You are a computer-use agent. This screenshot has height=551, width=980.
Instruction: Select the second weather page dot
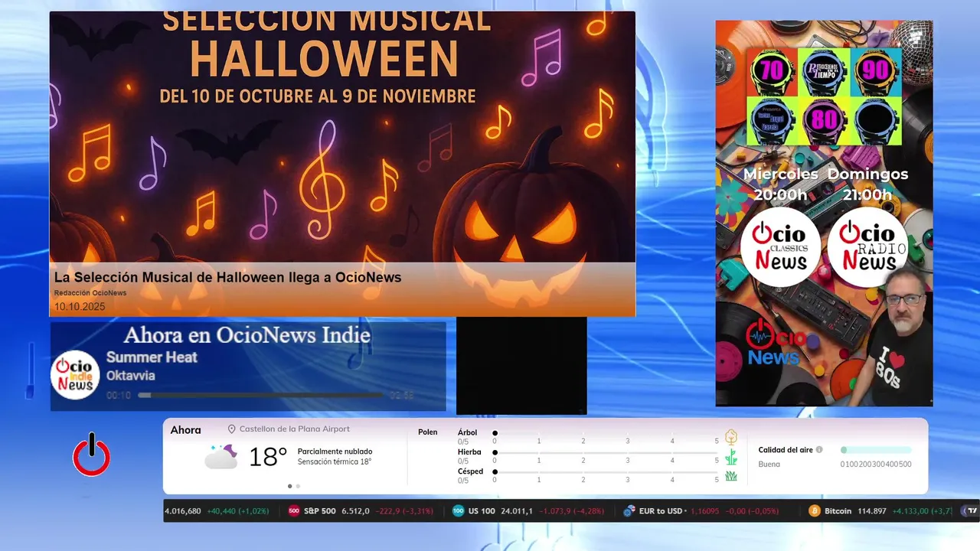(x=298, y=486)
